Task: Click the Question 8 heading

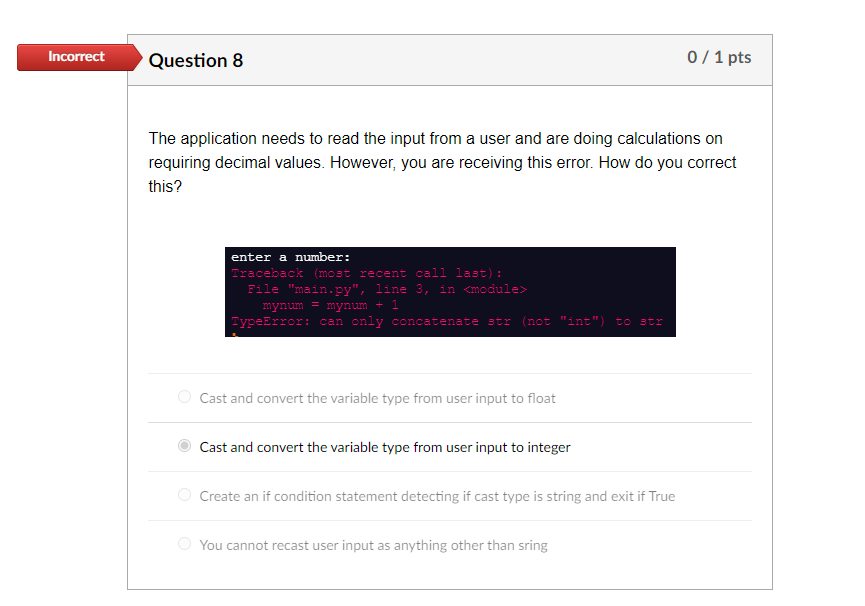Action: pos(196,60)
